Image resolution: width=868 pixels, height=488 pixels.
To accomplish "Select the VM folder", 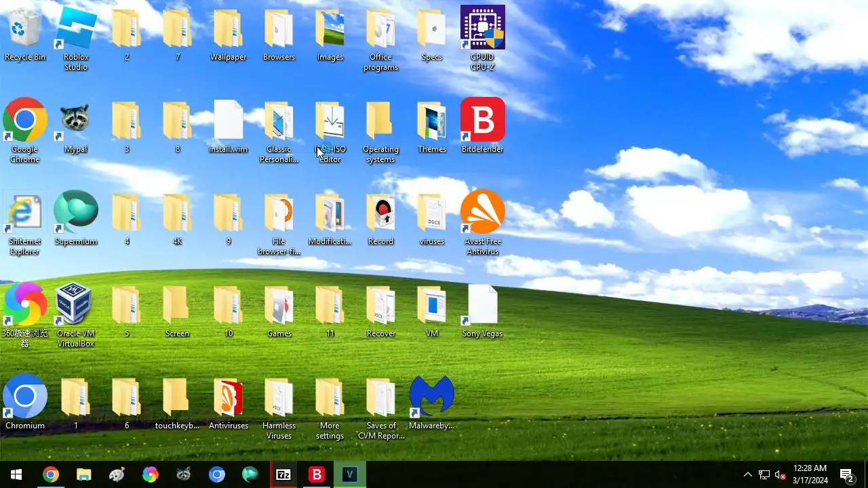I will tap(432, 310).
